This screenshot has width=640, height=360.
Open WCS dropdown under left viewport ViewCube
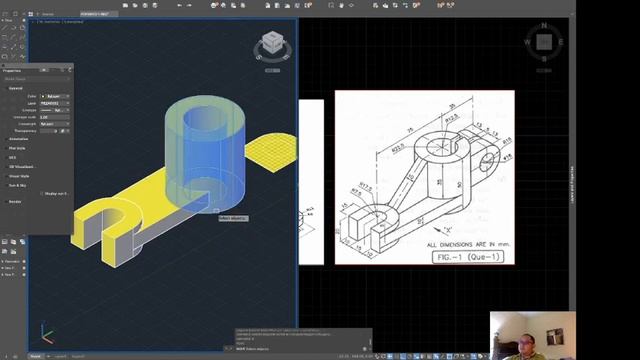pos(272,70)
